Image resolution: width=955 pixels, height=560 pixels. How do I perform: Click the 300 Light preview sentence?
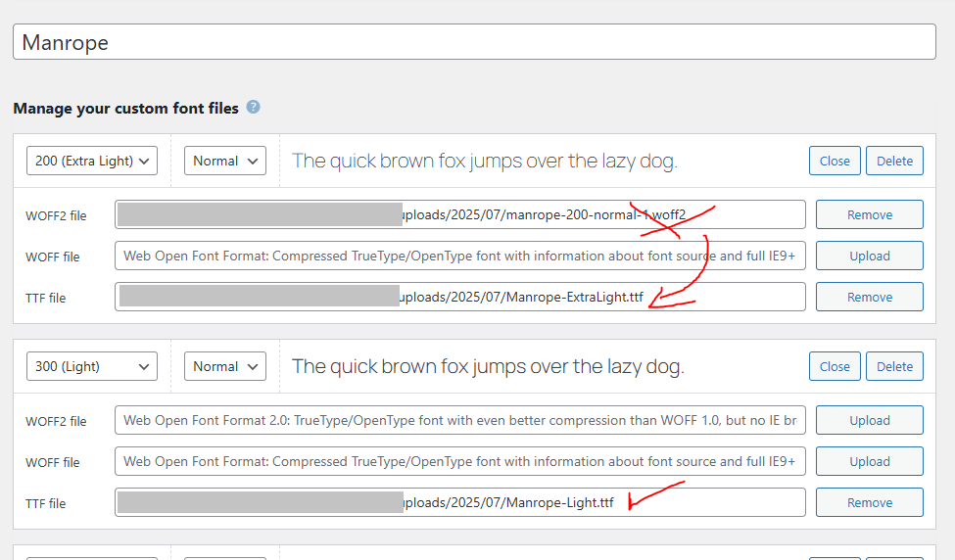[x=488, y=366]
